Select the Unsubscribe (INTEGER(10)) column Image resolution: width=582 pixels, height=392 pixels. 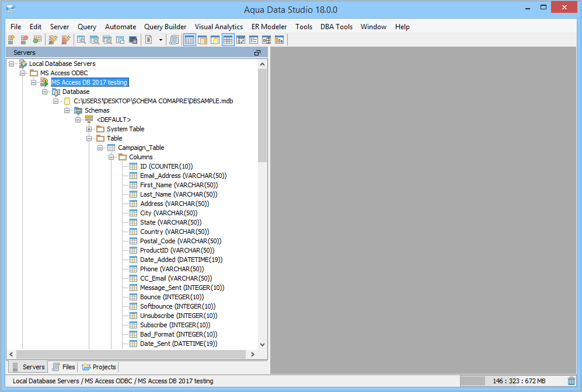tap(179, 316)
